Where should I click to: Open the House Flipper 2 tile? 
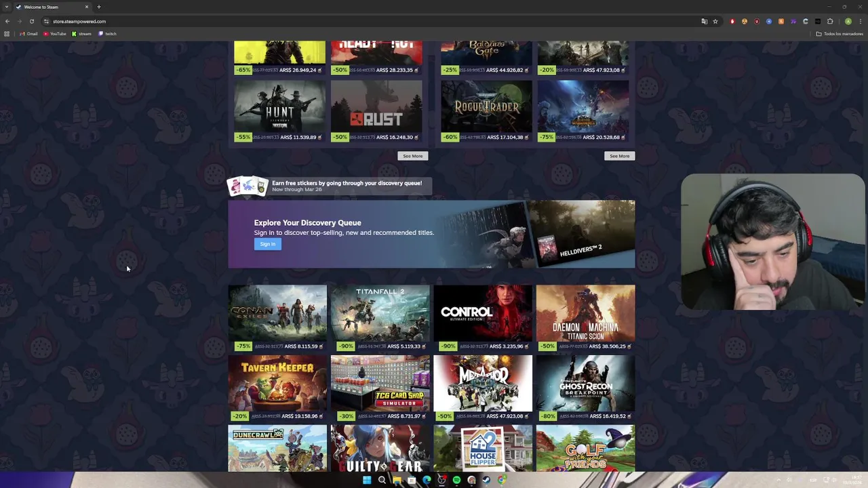pyautogui.click(x=482, y=448)
